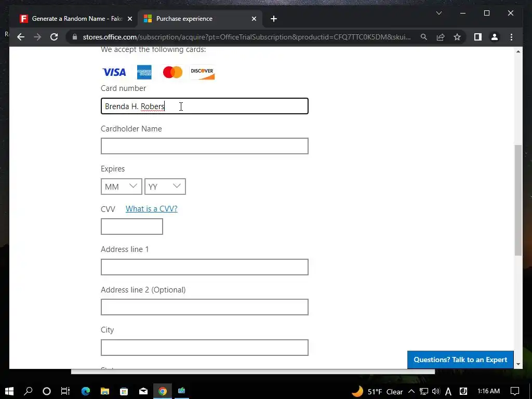Screen dimensions: 532x399
Task: Focus the Card number field
Action: pyautogui.click(x=205, y=106)
